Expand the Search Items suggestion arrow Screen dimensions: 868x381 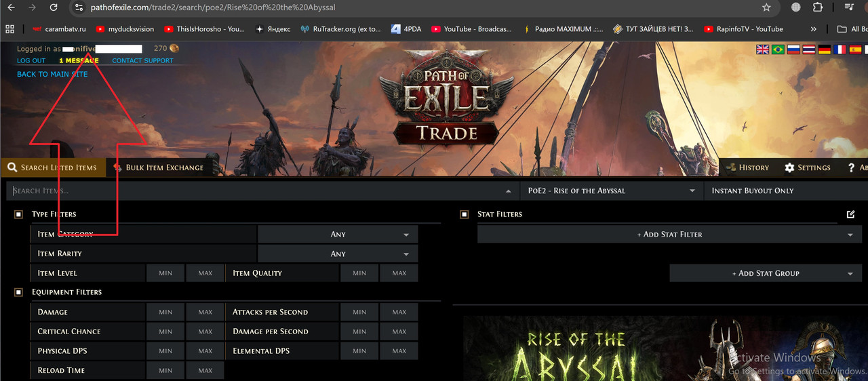pyautogui.click(x=509, y=190)
